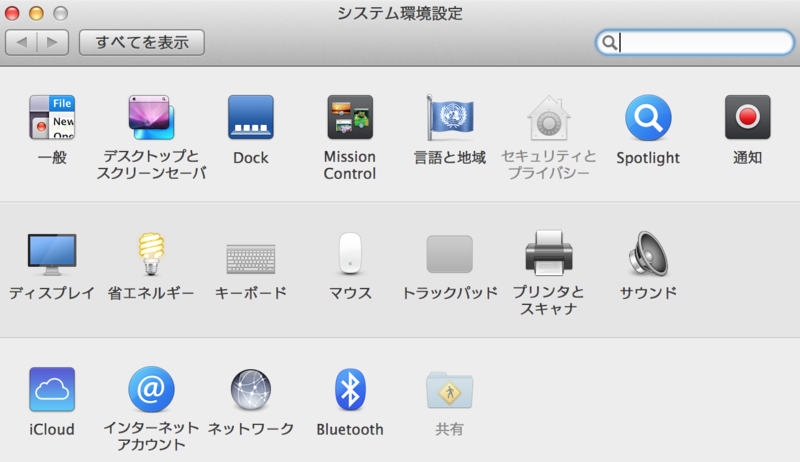Go back with the left arrow button
The height and width of the screenshot is (462, 800).
[21, 42]
